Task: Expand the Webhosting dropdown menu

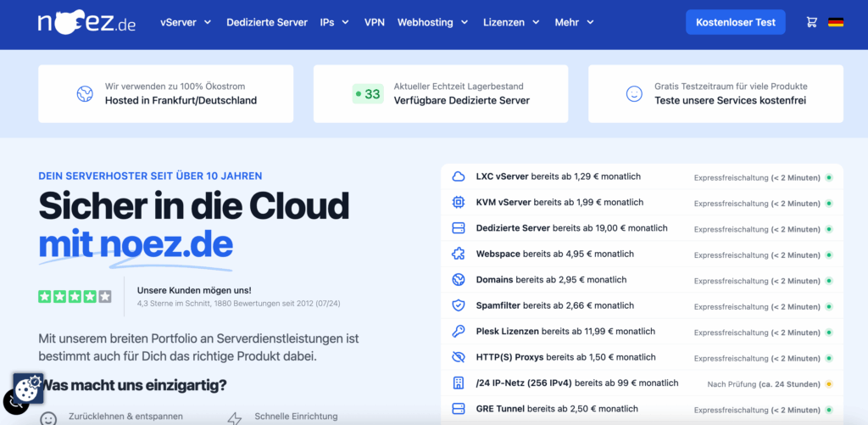Action: coord(433,23)
